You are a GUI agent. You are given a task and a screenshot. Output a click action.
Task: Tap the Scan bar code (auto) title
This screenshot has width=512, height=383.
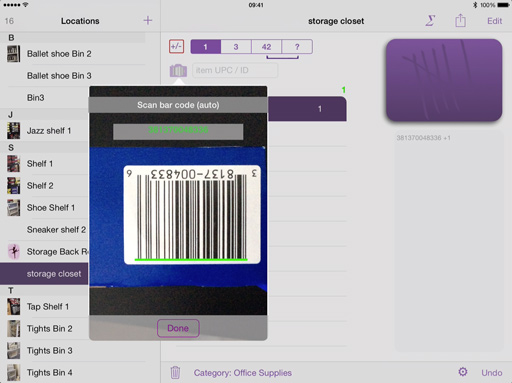[178, 105]
